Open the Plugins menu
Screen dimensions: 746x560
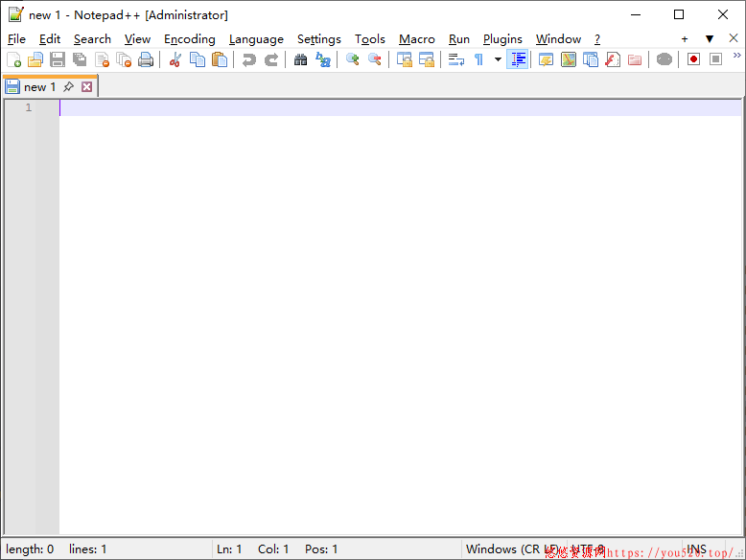click(502, 39)
